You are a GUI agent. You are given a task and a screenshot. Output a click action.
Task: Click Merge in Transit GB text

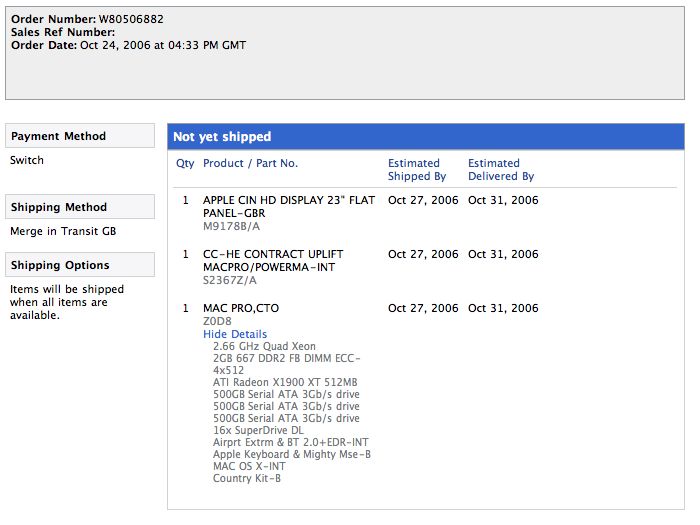tap(63, 231)
